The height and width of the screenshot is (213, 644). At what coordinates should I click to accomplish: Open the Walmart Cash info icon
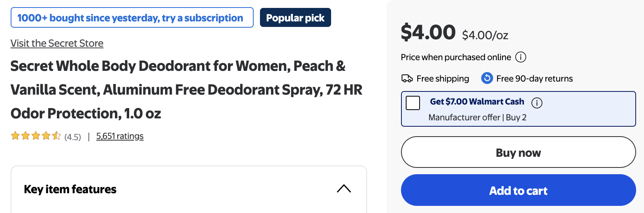pos(537,103)
